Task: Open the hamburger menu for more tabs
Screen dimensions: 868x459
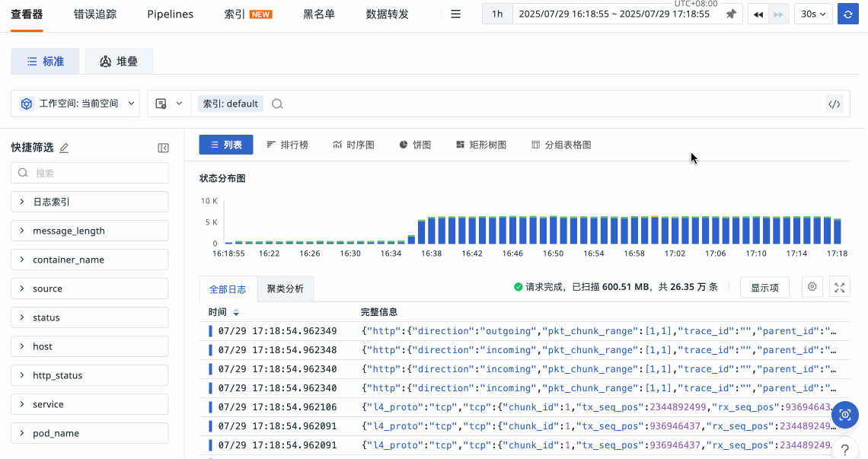Action: pyautogui.click(x=456, y=14)
